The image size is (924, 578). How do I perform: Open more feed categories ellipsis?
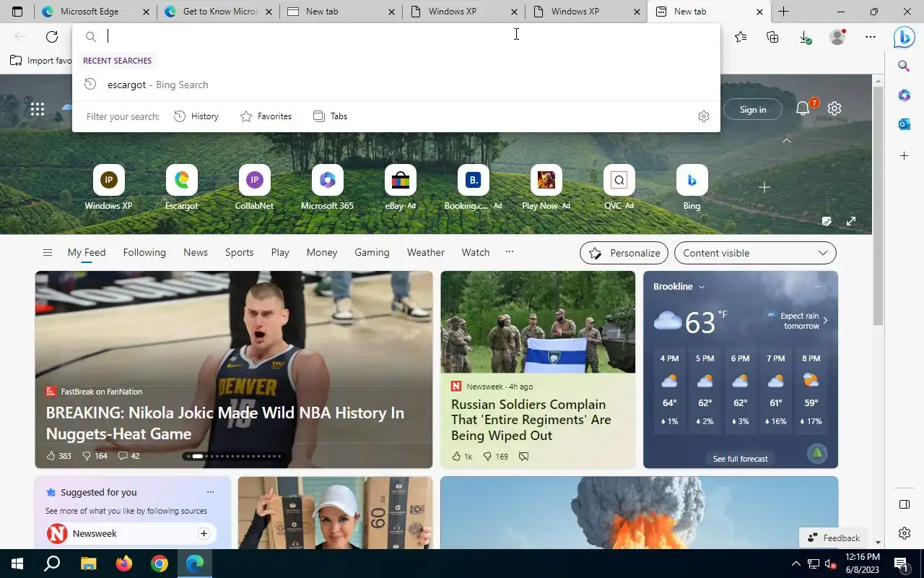(510, 251)
